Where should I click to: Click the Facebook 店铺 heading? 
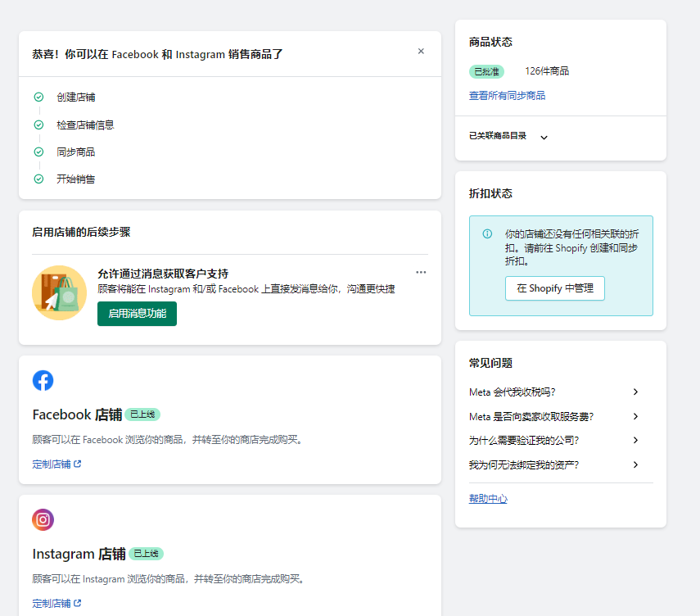pyautogui.click(x=77, y=414)
